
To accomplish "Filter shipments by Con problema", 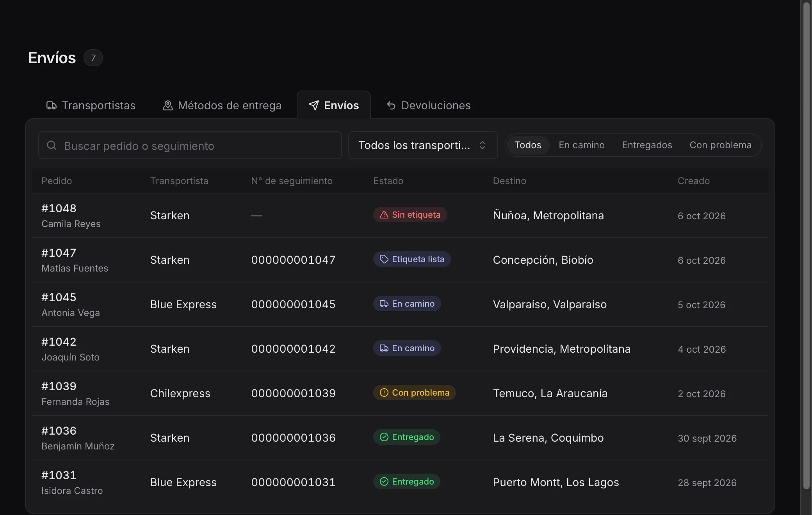I will coord(720,145).
